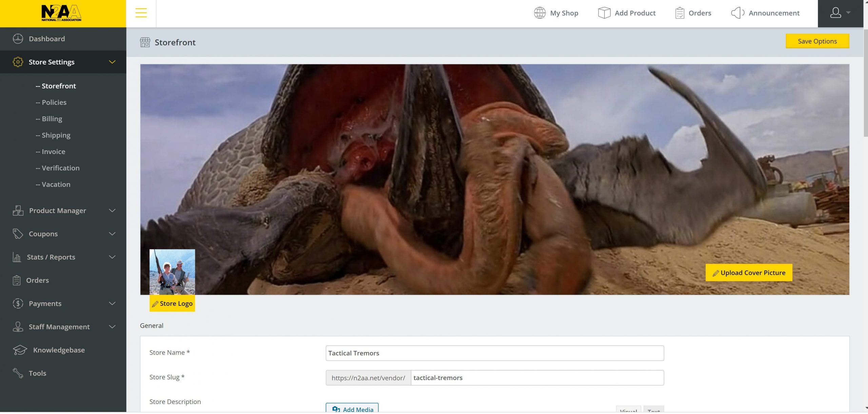This screenshot has height=414, width=868.
Task: Click the Store Settings gear icon
Action: click(18, 62)
